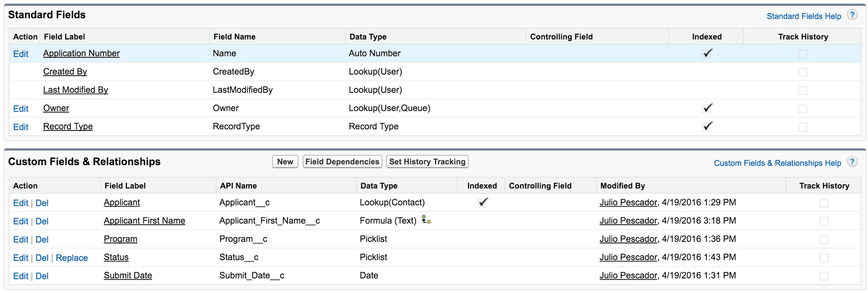Open Submit Date field label link

click(x=128, y=275)
